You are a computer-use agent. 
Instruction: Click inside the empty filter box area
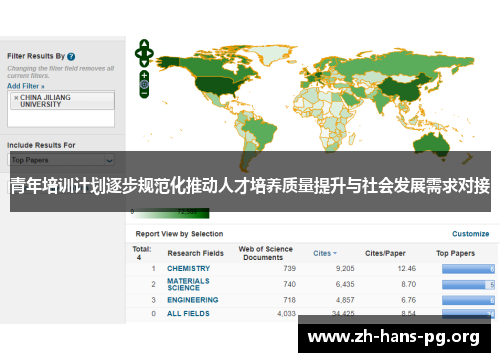tap(61, 118)
